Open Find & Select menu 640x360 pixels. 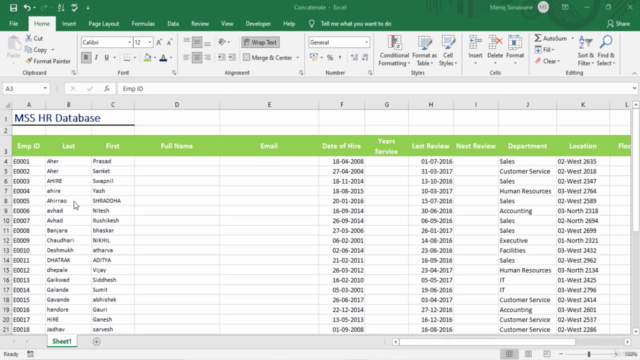click(x=606, y=51)
